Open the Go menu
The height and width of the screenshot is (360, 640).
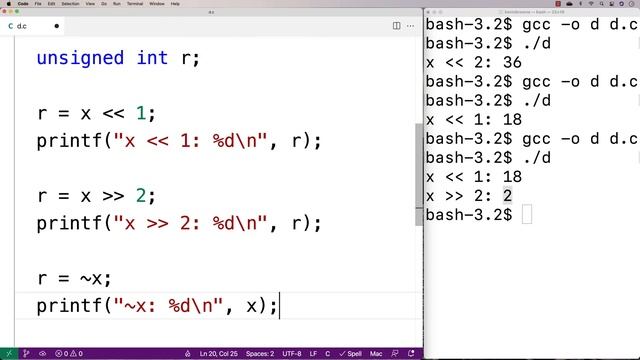(x=104, y=4)
